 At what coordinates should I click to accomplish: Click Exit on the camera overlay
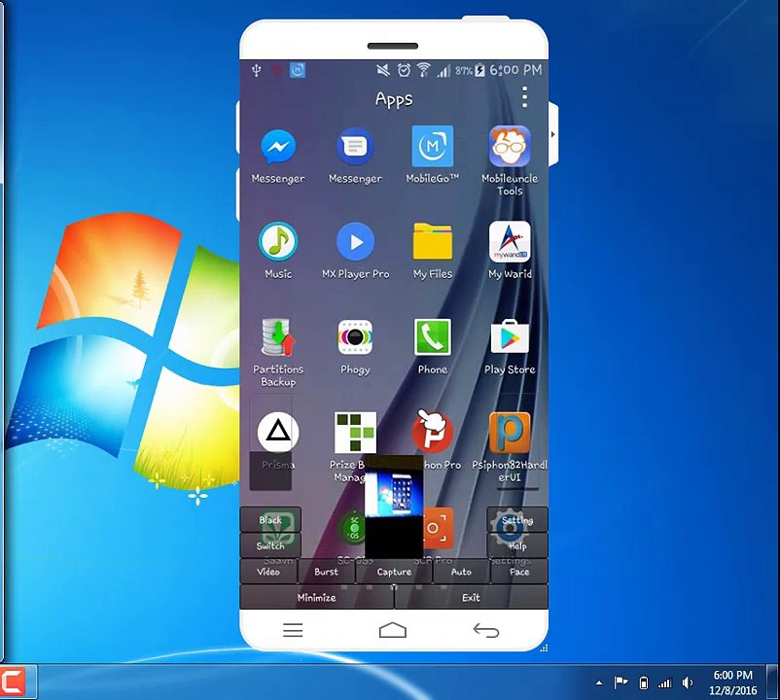click(471, 597)
